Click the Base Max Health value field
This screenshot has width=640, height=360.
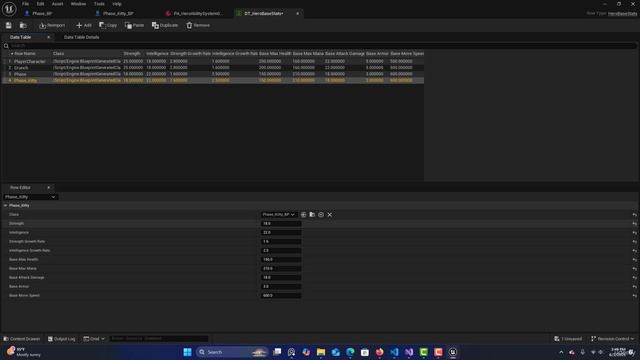click(x=281, y=260)
